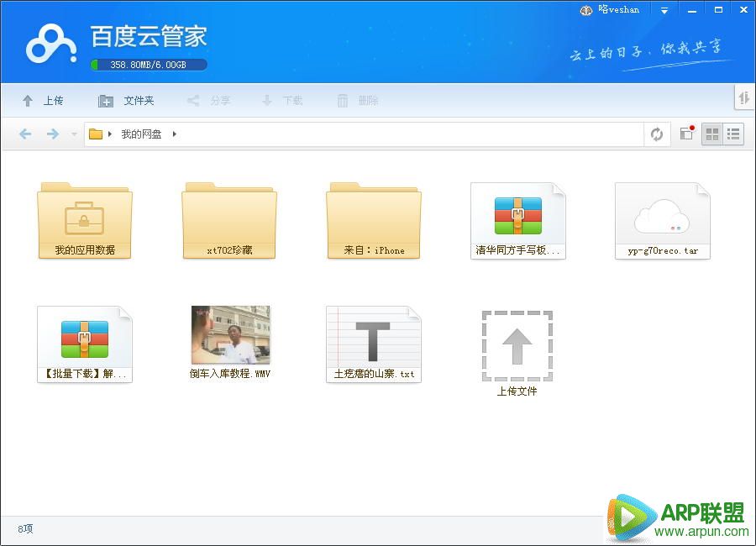Select the 【批量下载】解... archive file
The image size is (756, 546).
(85, 344)
